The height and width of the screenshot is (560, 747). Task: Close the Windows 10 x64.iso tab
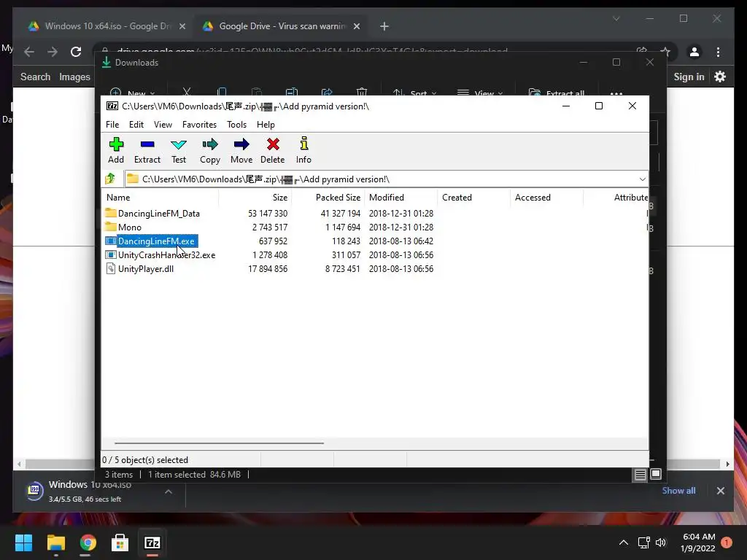coord(182,26)
